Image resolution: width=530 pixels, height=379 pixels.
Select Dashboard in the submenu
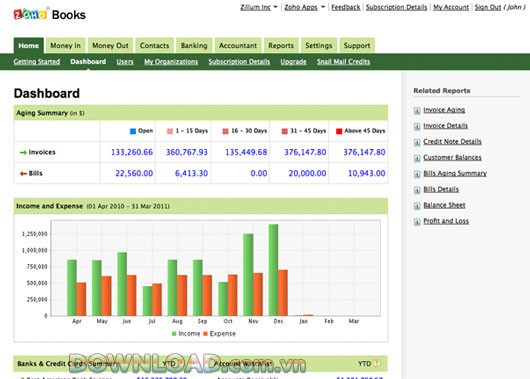coord(88,62)
